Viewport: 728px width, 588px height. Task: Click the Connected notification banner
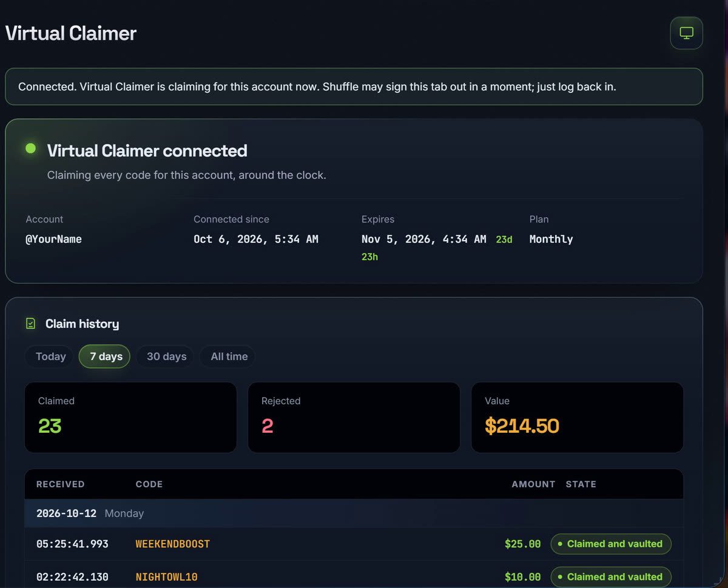(354, 87)
